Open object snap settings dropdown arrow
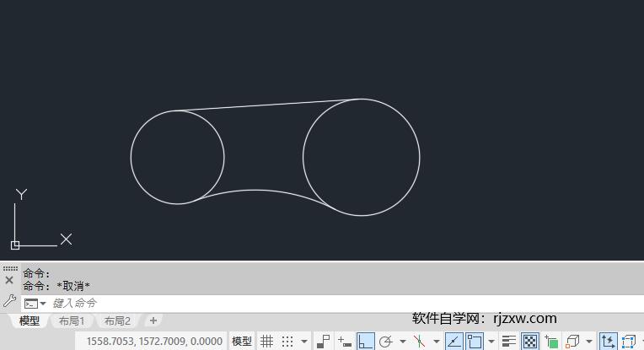The height and width of the screenshot is (350, 644). pos(491,342)
